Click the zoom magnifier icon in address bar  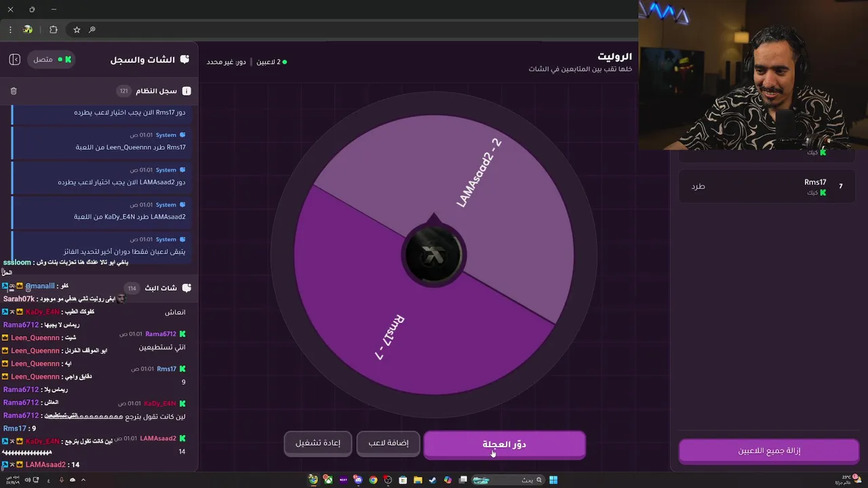92,30
